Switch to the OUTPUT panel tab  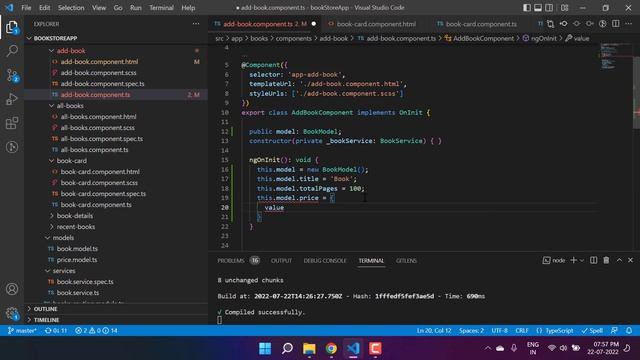point(281,260)
